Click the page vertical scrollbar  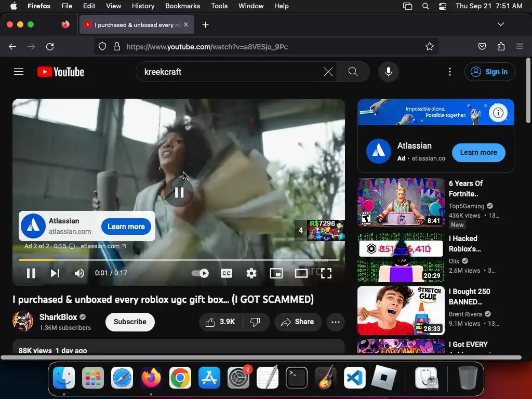pyautogui.click(x=528, y=90)
